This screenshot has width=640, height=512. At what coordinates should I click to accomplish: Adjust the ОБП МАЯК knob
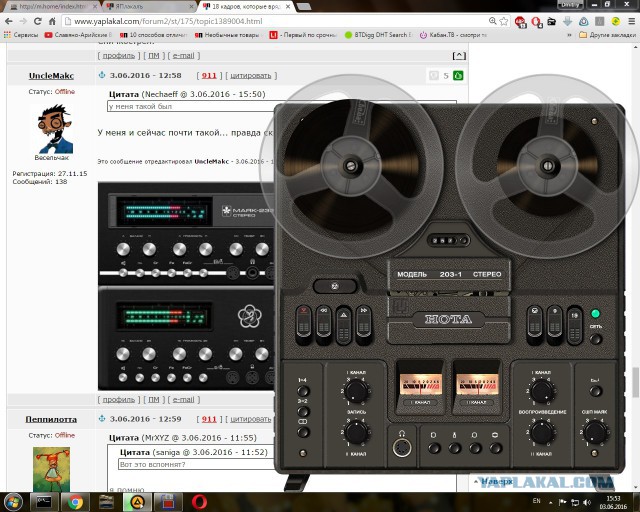click(595, 432)
